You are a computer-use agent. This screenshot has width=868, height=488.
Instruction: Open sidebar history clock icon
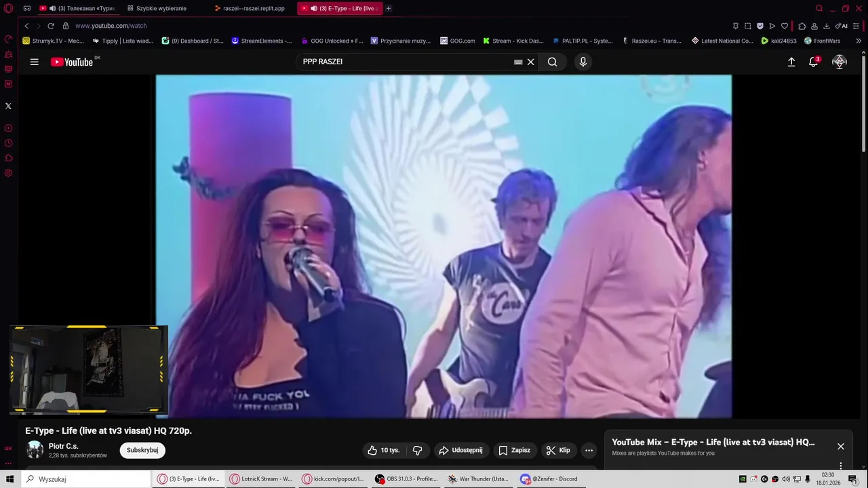[x=8, y=143]
